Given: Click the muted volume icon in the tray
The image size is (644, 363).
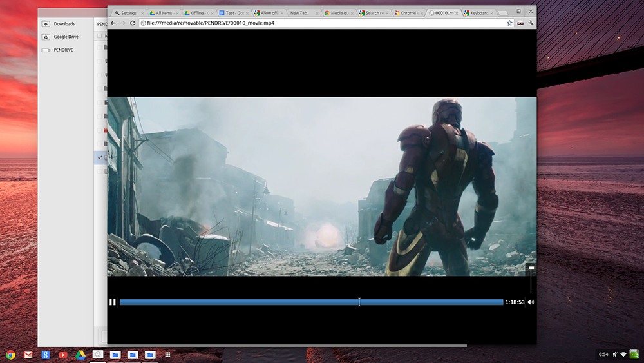Looking at the screenshot, I should pyautogui.click(x=615, y=355).
